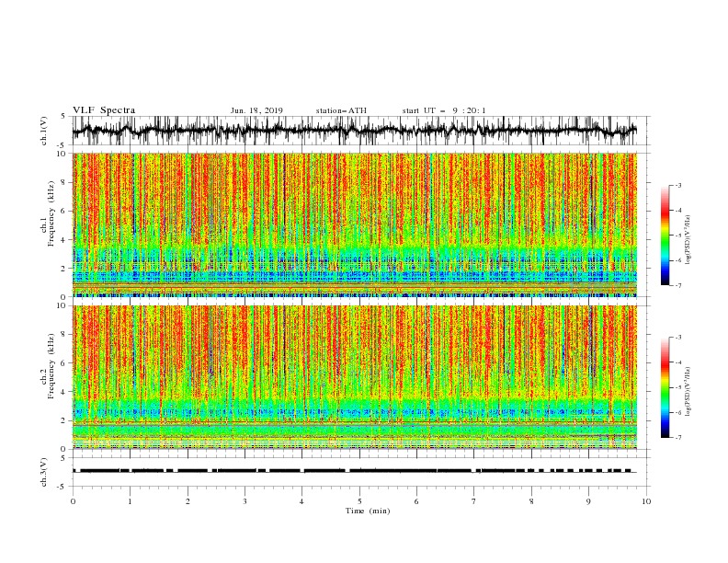Click the "8" tick on the Time axis

tap(531, 501)
